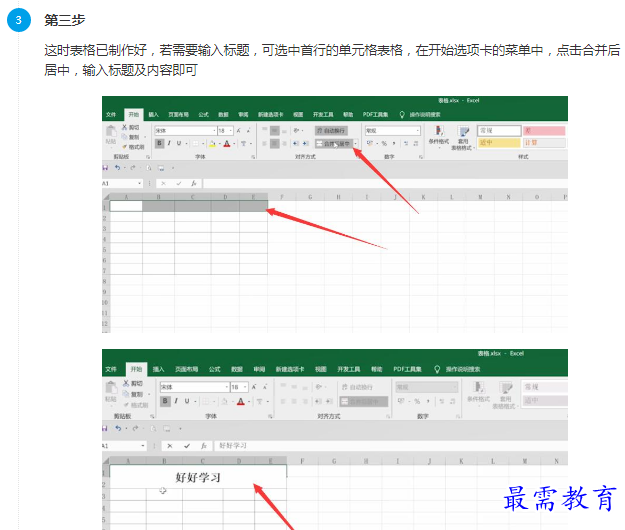Screen dimensions: 625x530
Task: Open Name Box A1 dropdown, first Excel image
Action: [x=140, y=184]
